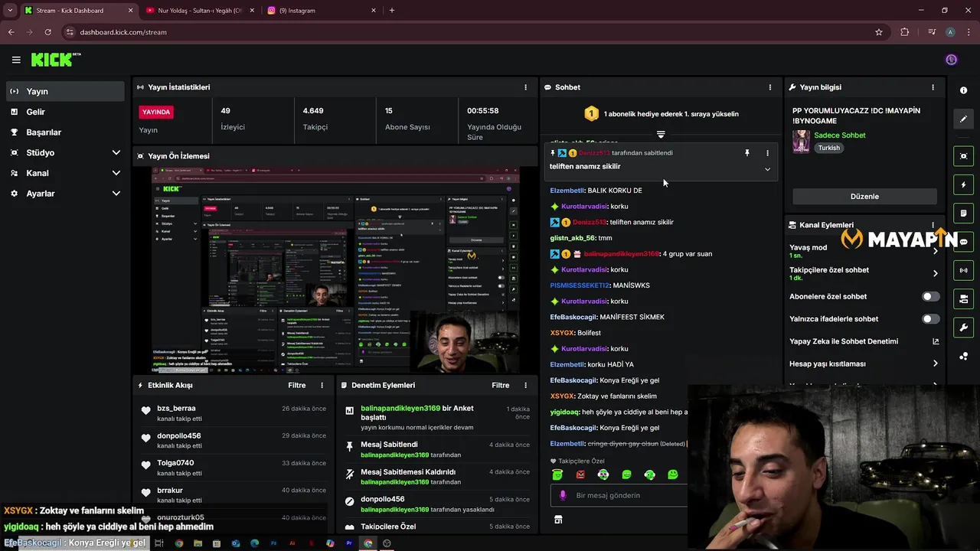
Task: Click the address bar dashboard.kick.com/stream
Action: point(122,32)
